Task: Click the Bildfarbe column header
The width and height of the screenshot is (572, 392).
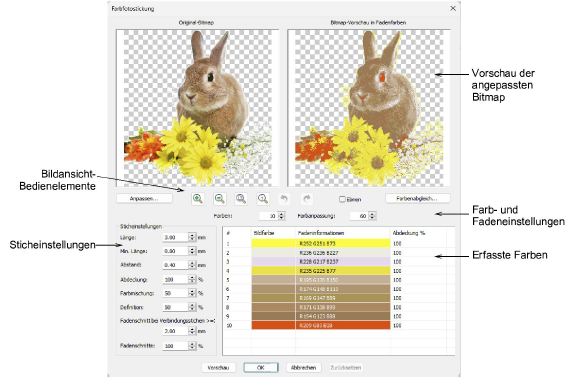Action: [x=273, y=233]
